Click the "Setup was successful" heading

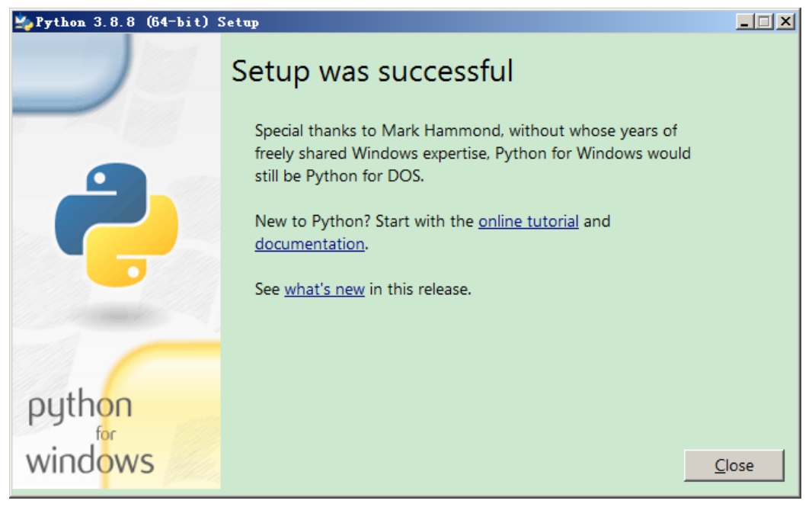click(x=372, y=72)
